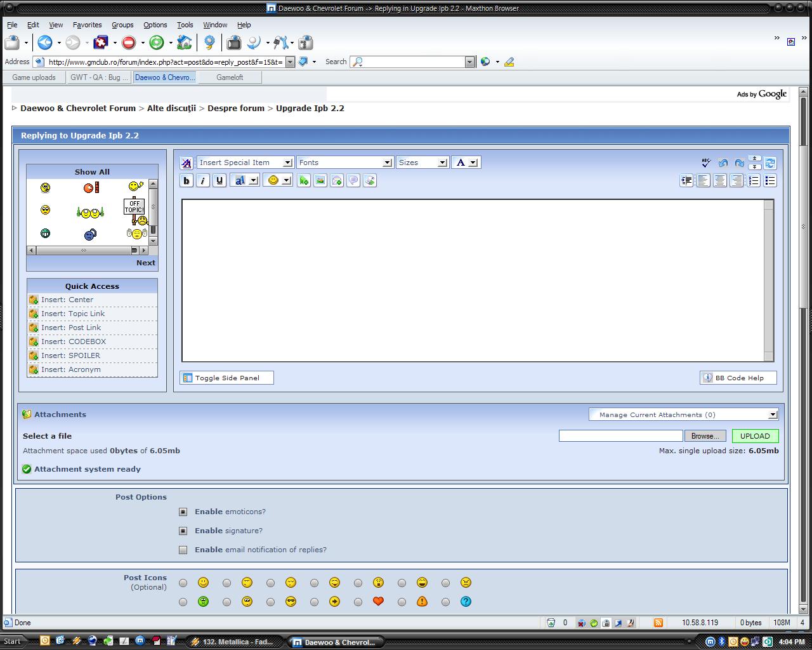Center align text in editor
812x650 pixels.
pos(720,181)
